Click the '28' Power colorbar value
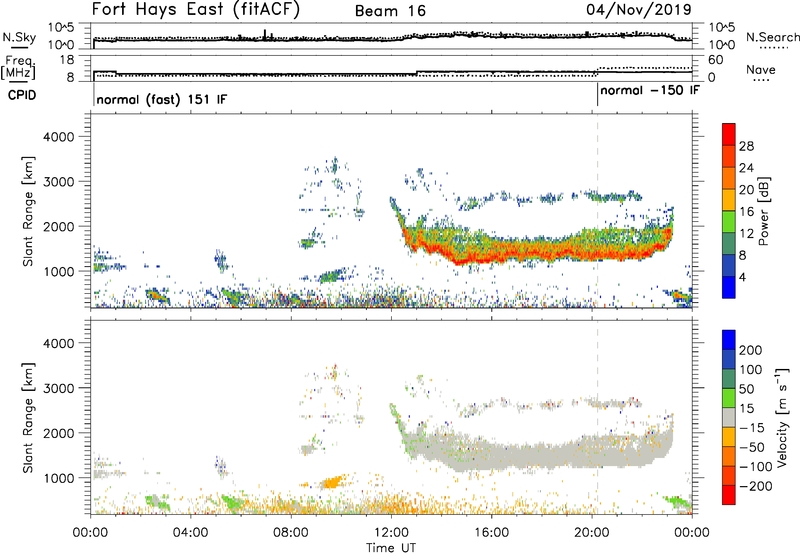Viewport: 800px width, 554px height. click(x=746, y=146)
